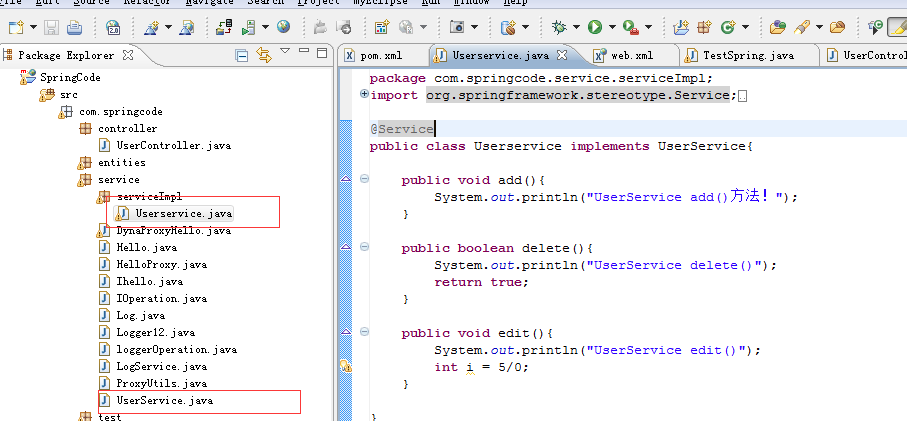
Task: Click the override marker beside edit()
Action: coord(346,332)
